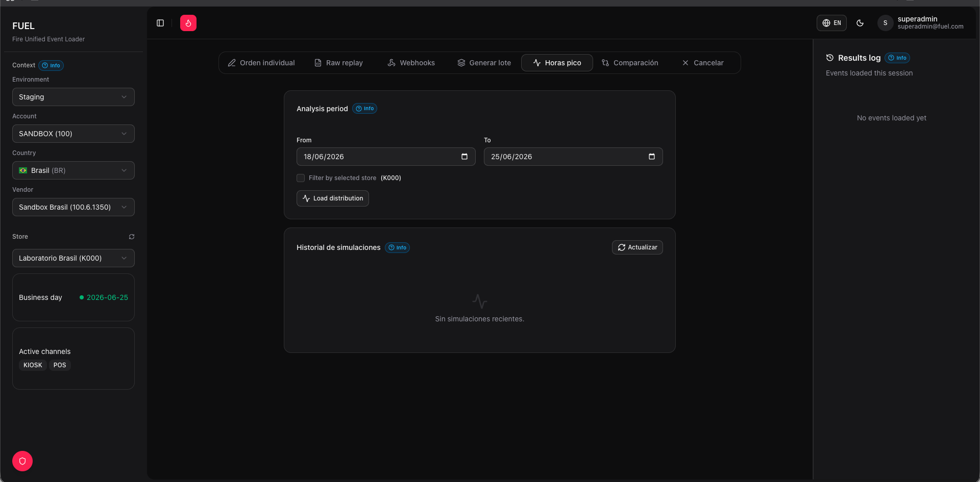Click the FUEL app title
Viewport: 980px width, 482px height.
point(23,26)
